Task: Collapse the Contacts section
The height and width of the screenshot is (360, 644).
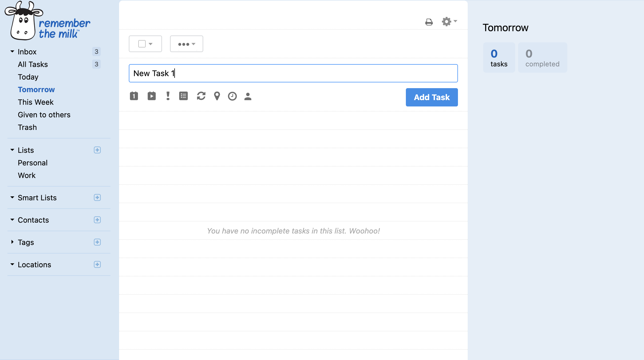Action: click(12, 220)
